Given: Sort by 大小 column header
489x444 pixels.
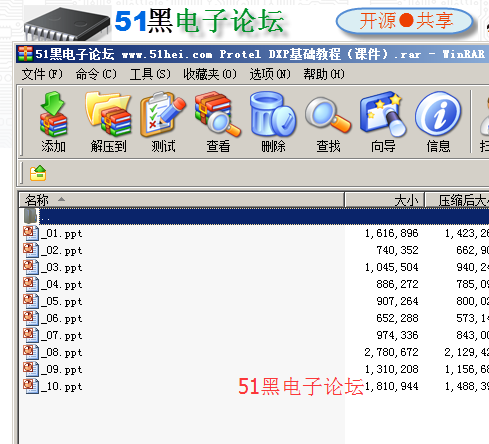Looking at the screenshot, I should coord(384,200).
